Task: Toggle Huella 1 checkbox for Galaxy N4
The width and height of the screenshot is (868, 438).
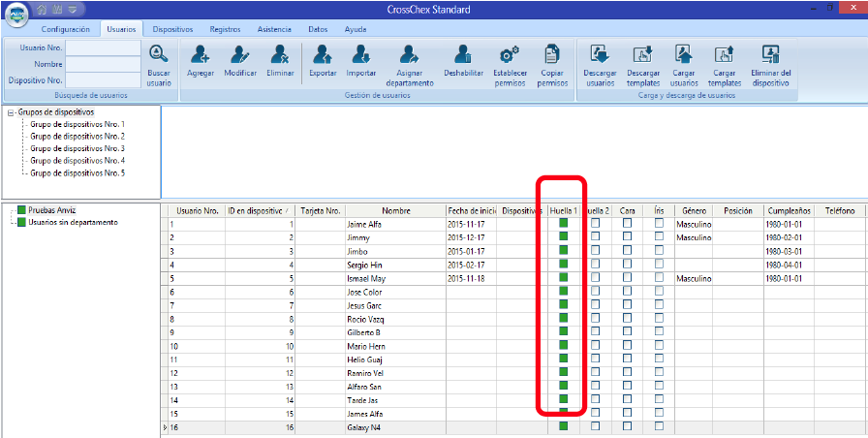Action: 564,425
